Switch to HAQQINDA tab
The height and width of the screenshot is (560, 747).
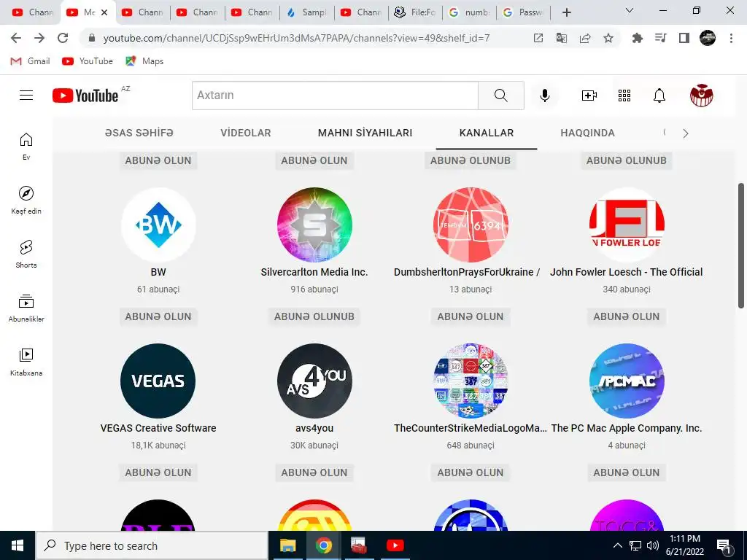point(587,133)
